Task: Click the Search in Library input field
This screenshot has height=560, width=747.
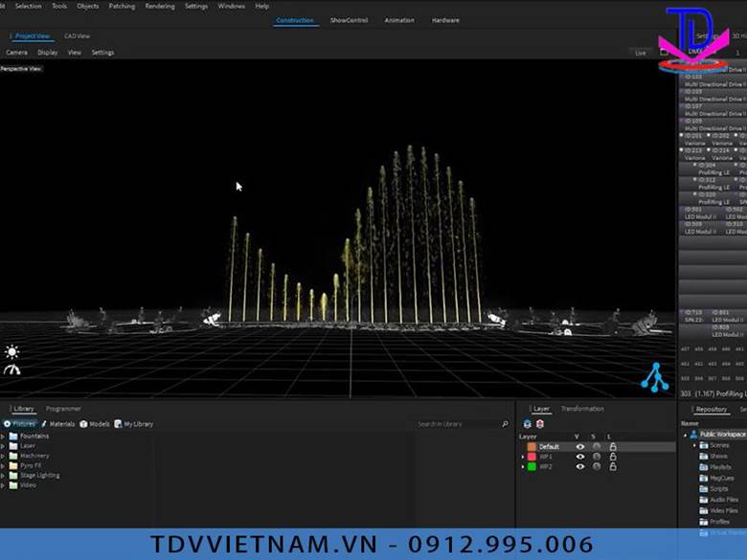Action: pyautogui.click(x=458, y=424)
